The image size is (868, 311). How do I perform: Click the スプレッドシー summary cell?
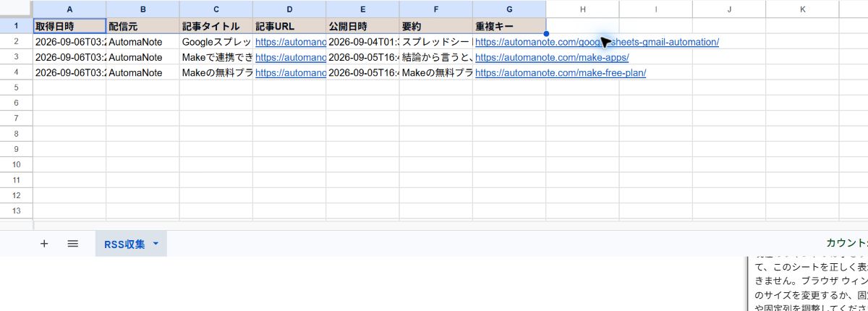click(x=435, y=41)
